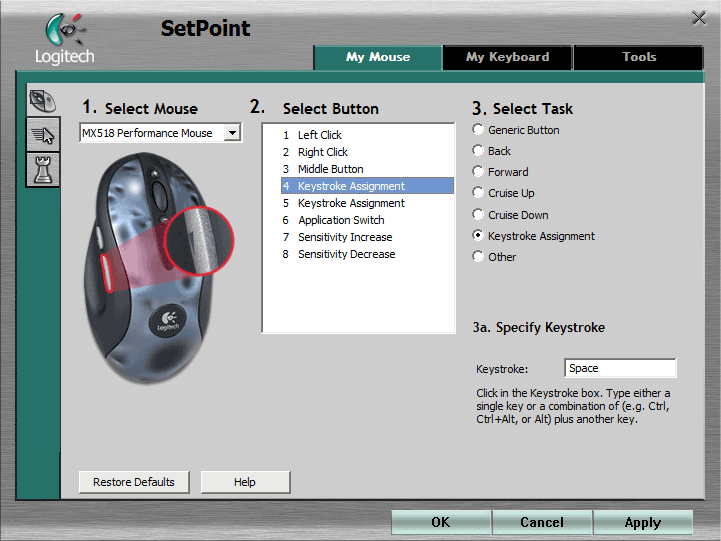Select button 6 Application Switch in list
This screenshot has width=721, height=541.
341,220
